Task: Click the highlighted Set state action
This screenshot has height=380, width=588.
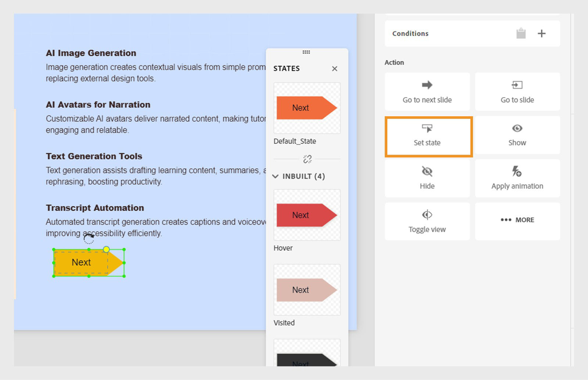Action: [x=427, y=136]
